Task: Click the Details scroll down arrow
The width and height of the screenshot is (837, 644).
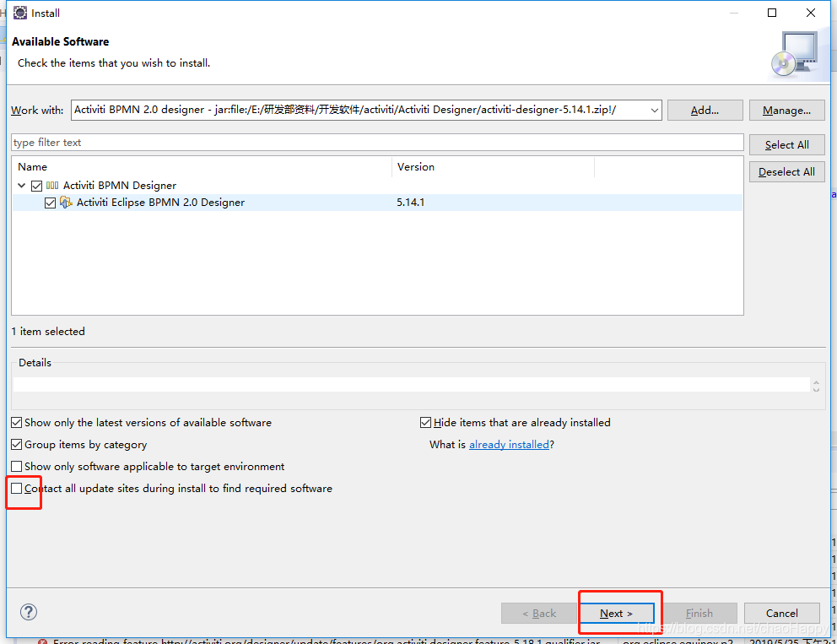Action: [816, 389]
